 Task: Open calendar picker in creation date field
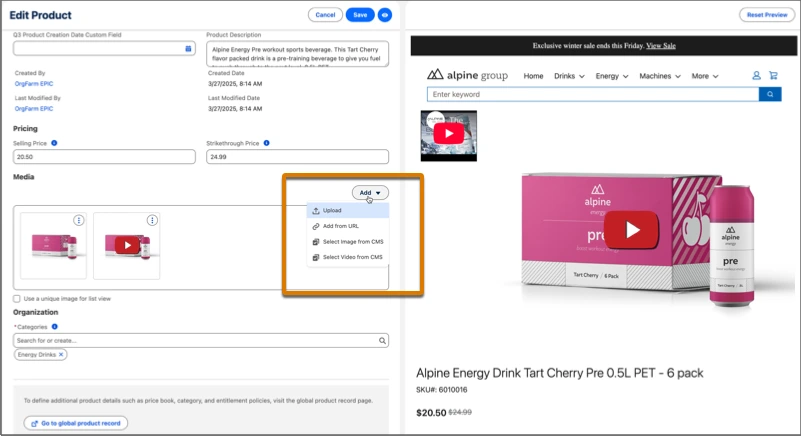[188, 49]
